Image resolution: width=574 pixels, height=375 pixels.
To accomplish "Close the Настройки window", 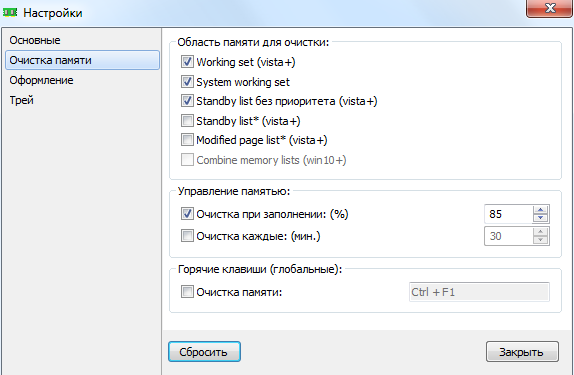I will pyautogui.click(x=549, y=8).
